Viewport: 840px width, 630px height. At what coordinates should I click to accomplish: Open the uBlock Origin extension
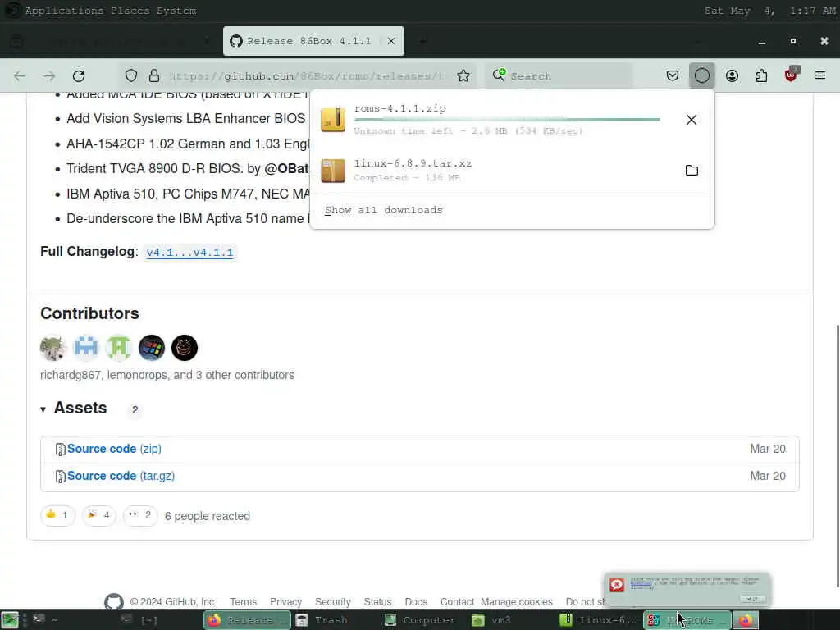792,75
